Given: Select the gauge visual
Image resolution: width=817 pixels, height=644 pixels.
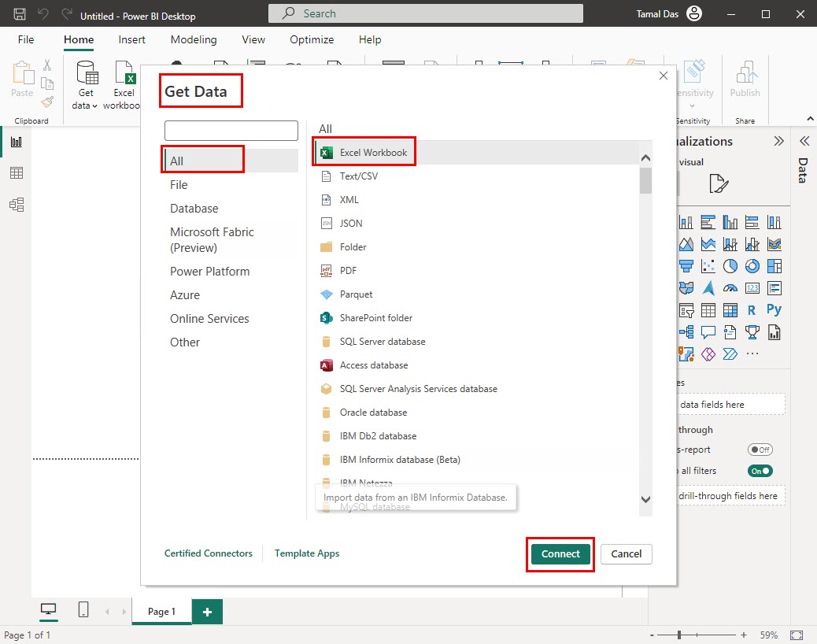Looking at the screenshot, I should (730, 288).
